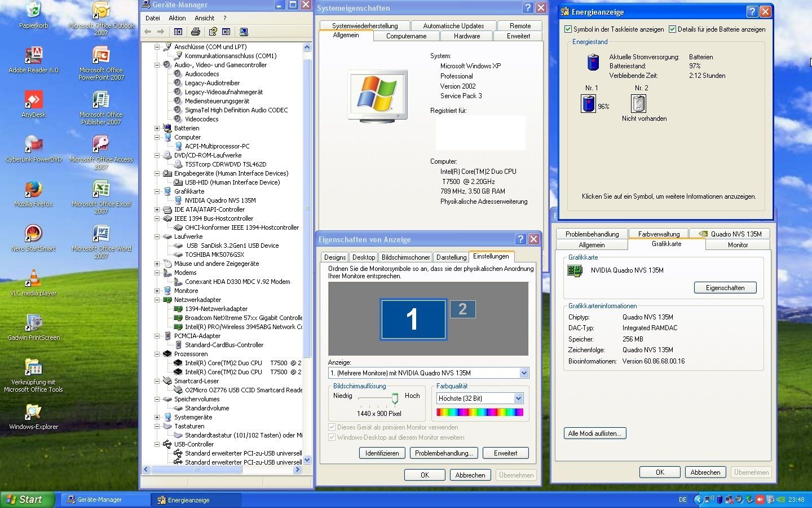The image size is (812, 508).
Task: Click the battery tray icon in taskbar
Action: click(x=720, y=500)
